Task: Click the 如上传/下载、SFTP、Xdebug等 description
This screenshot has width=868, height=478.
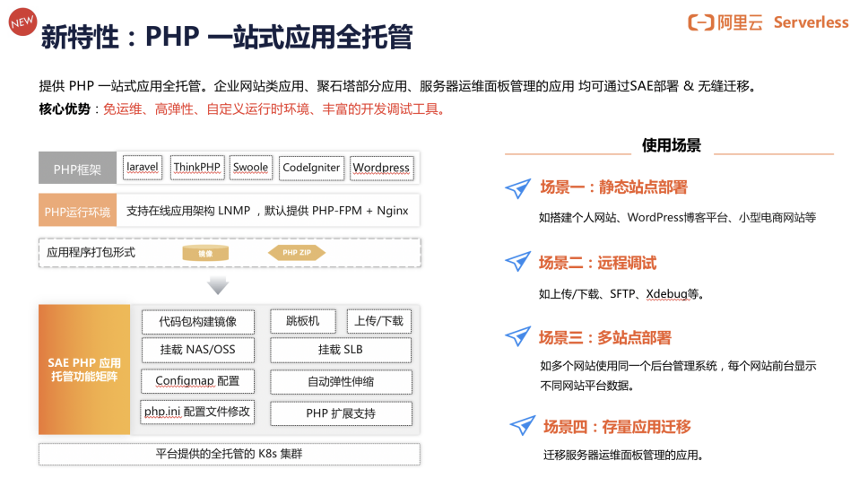Action: pos(621,293)
